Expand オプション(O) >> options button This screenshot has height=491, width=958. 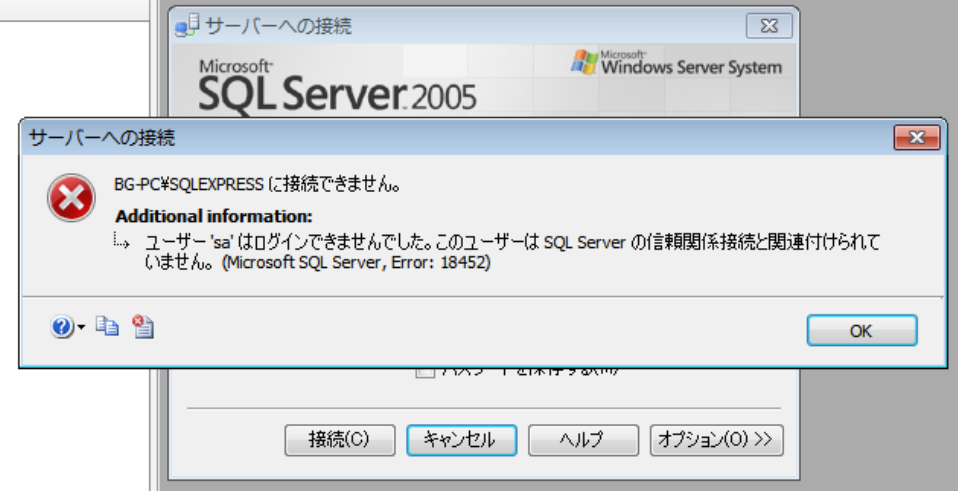pos(716,440)
